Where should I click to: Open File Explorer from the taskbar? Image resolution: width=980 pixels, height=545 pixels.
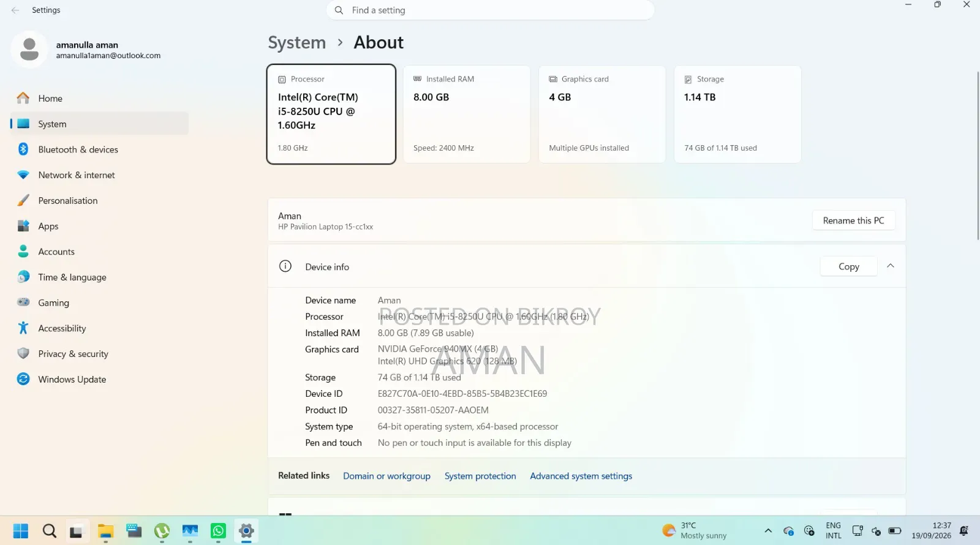(105, 531)
